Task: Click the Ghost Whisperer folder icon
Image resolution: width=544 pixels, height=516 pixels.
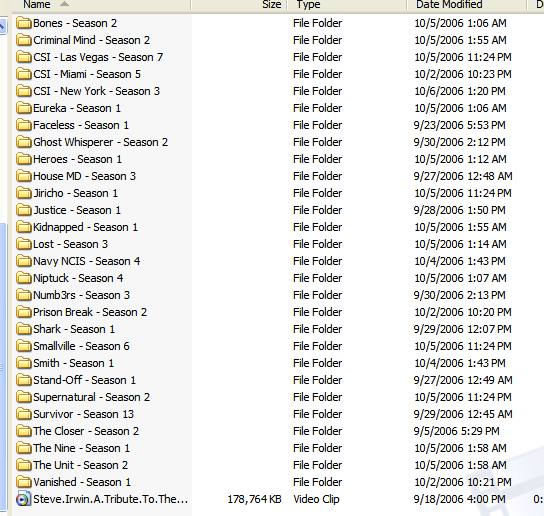Action: [24, 142]
